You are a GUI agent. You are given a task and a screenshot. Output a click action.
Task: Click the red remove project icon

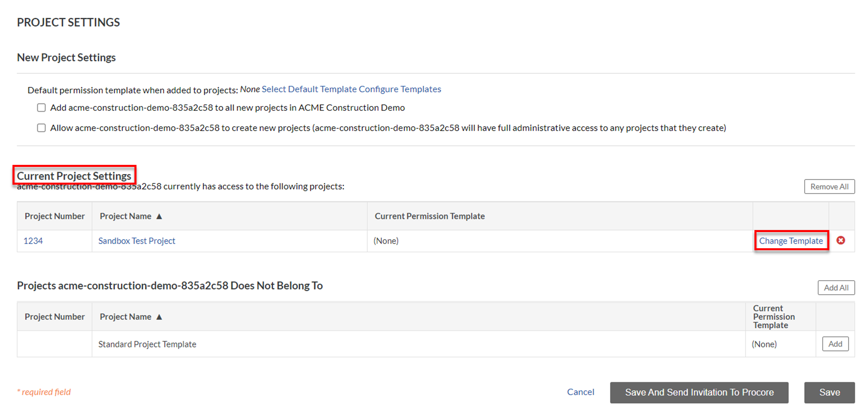click(840, 240)
